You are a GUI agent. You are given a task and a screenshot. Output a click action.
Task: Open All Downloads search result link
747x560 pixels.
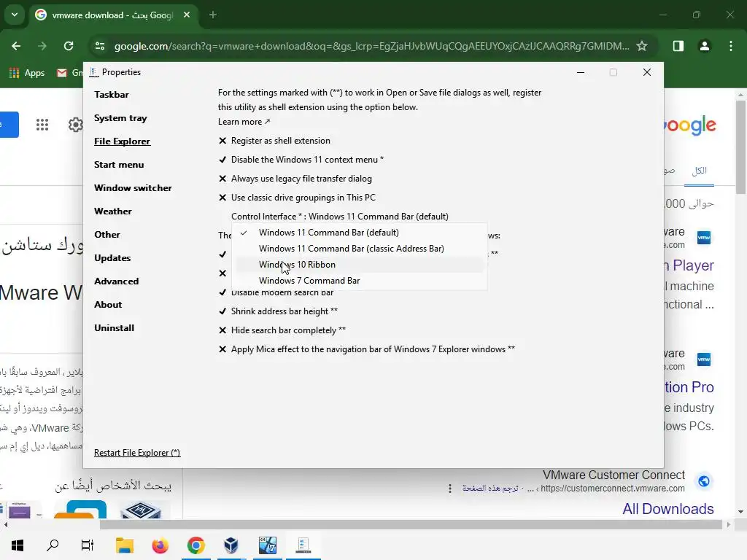(x=668, y=509)
